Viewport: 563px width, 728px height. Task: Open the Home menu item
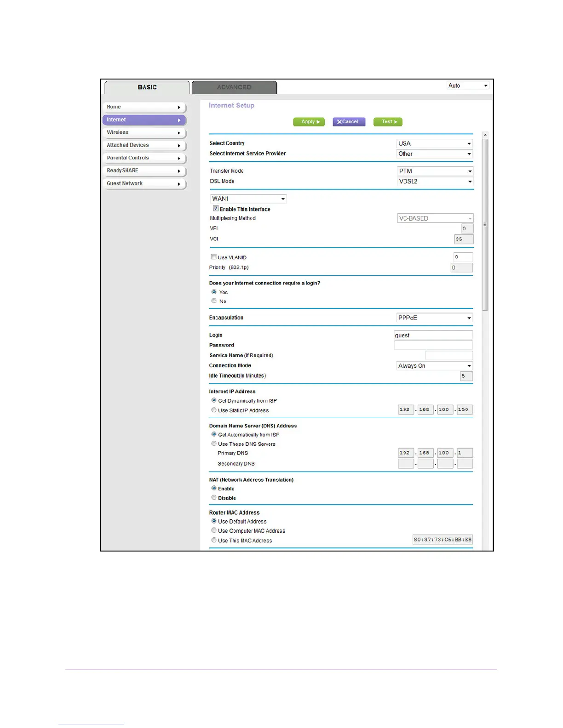click(144, 107)
